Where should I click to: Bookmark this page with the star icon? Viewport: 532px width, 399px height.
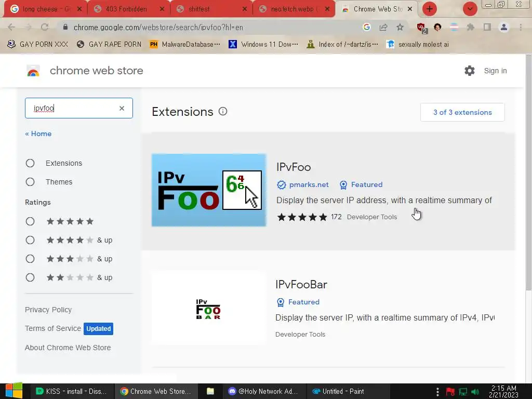[400, 27]
